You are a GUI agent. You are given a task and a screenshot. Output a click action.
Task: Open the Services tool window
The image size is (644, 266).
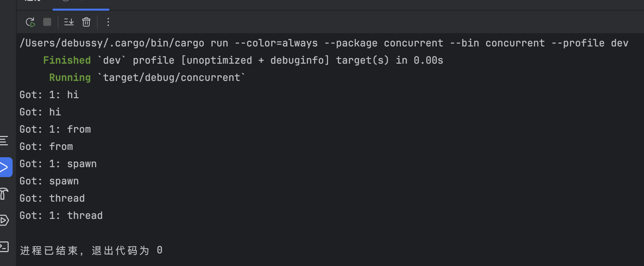coord(4,220)
